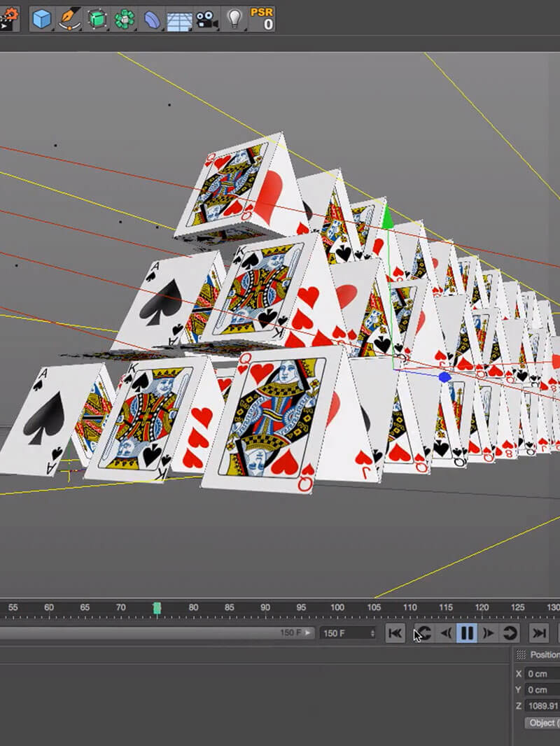This screenshot has width=560, height=746.
Task: Click the blue Z-axis handle in viewport
Action: 444,377
